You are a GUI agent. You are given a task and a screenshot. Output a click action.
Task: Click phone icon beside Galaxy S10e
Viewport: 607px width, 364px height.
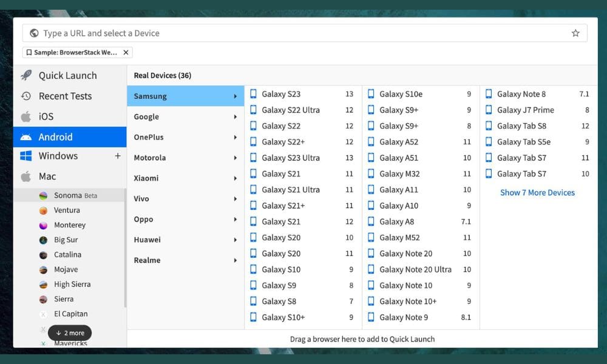[x=371, y=94]
